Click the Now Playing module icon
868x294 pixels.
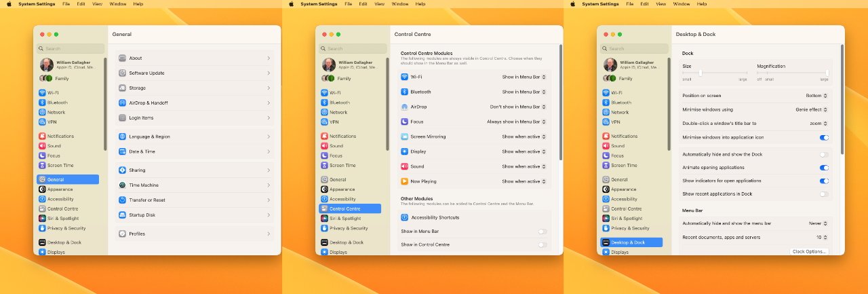(x=404, y=181)
